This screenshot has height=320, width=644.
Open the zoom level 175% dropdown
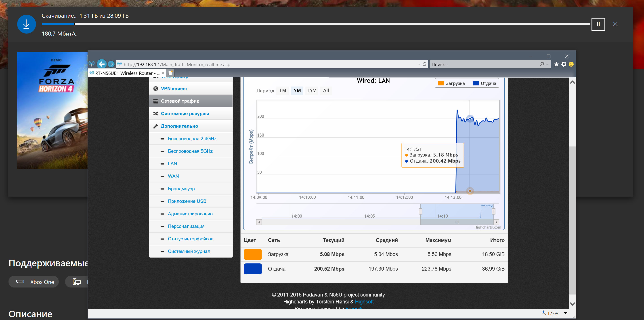(x=565, y=313)
